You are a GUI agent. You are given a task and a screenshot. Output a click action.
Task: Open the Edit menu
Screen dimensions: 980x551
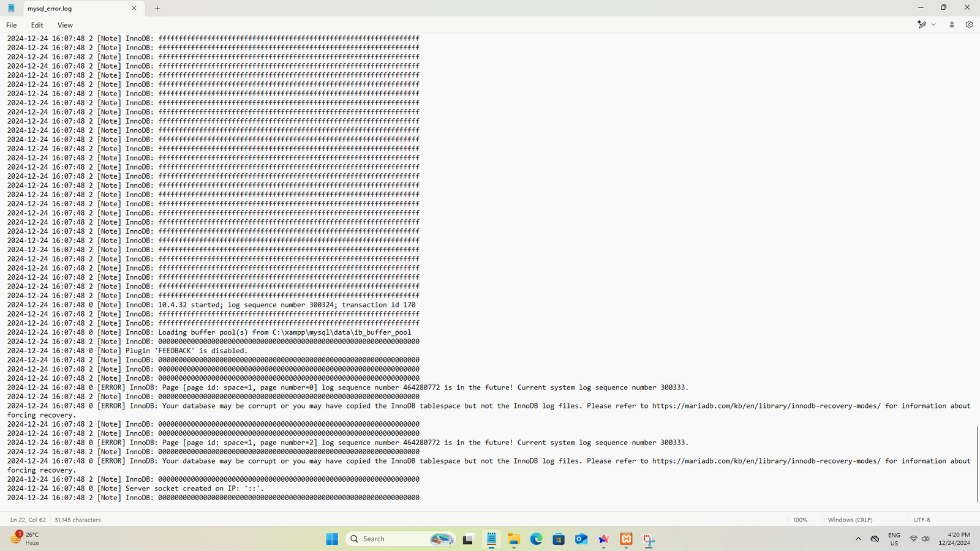click(x=37, y=25)
